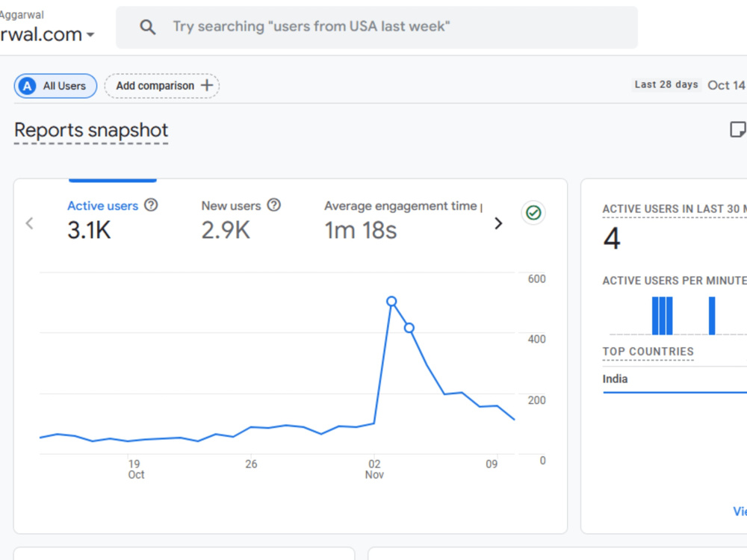Click the blue A avatar in All Users
This screenshot has width=747, height=560.
pos(28,86)
